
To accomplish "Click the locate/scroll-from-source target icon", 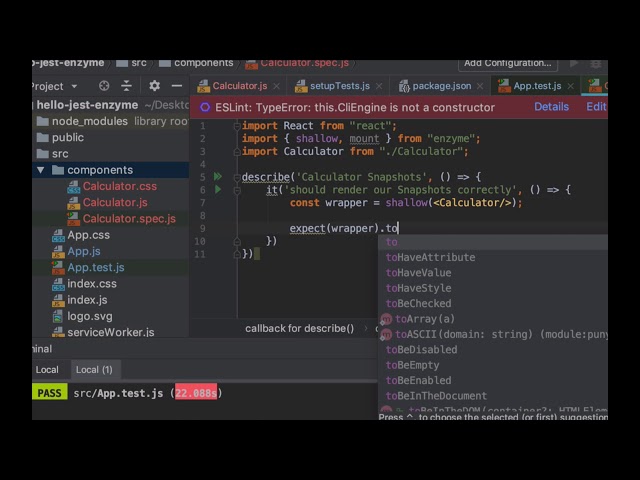I will (x=104, y=86).
